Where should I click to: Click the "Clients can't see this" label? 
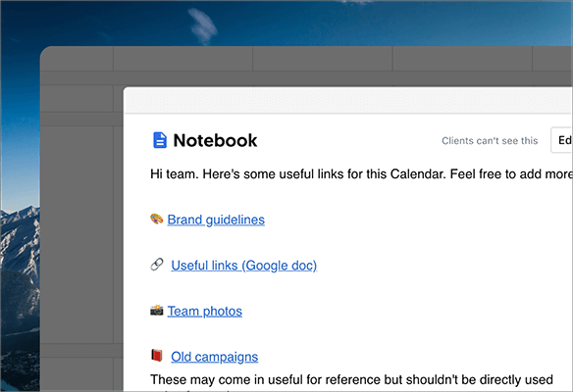click(x=490, y=141)
